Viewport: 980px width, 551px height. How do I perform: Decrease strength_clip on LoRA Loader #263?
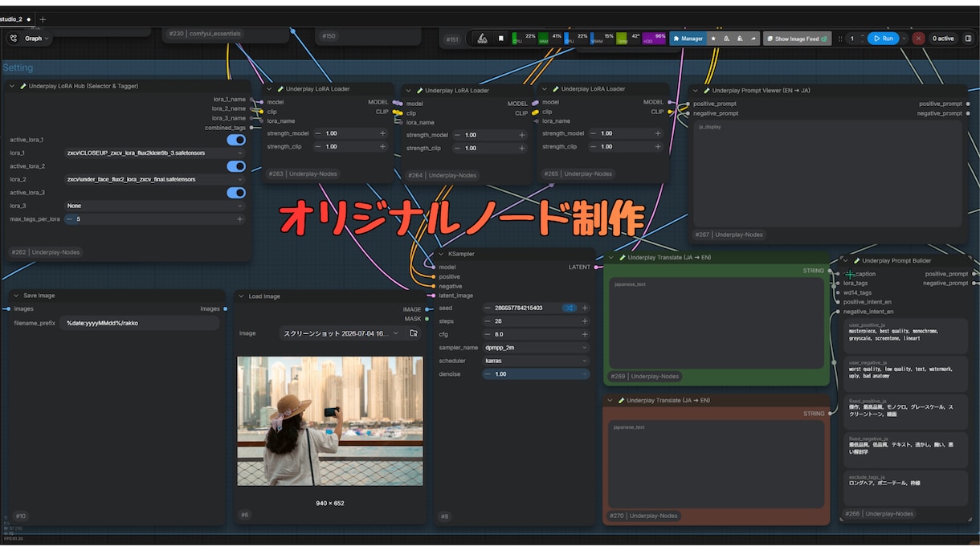click(317, 146)
